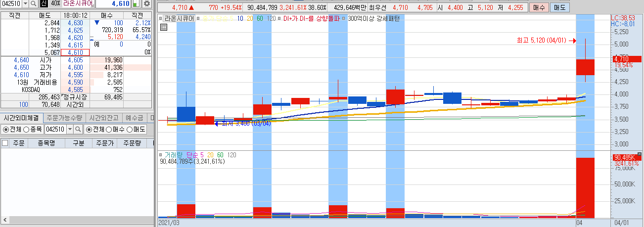Open the chart data table grid icon
This screenshot has width=644, height=227.
click(x=164, y=28)
